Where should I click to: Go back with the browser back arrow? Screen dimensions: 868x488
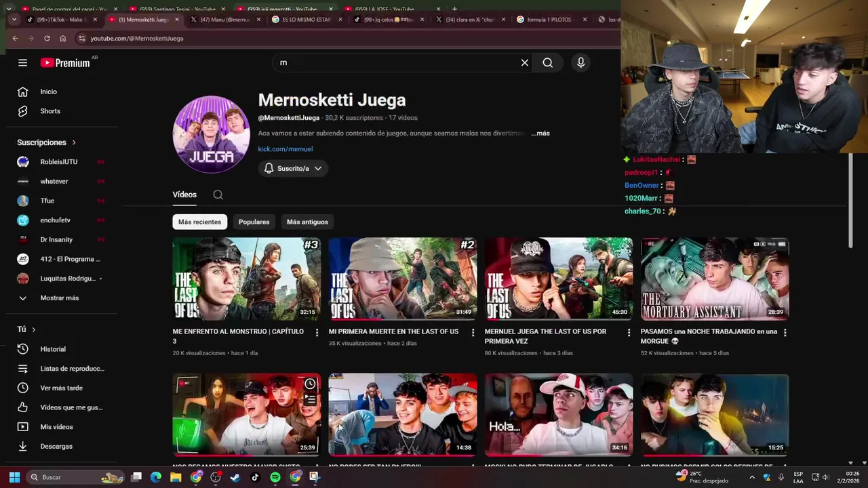(x=15, y=39)
